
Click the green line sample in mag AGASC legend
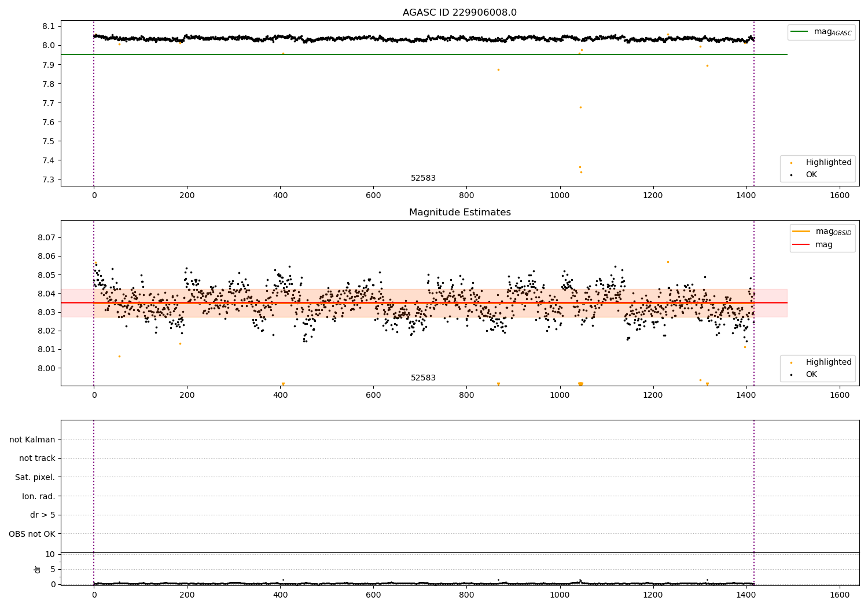800,32
